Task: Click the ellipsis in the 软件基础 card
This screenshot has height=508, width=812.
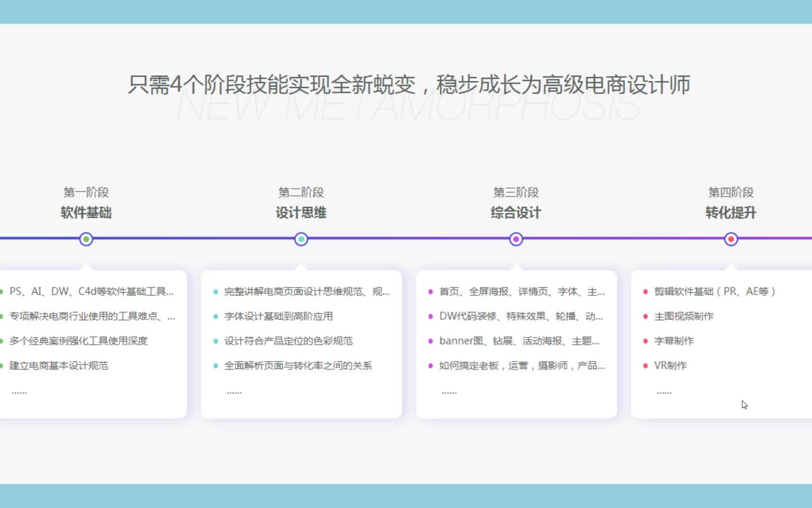Action: pos(19,392)
